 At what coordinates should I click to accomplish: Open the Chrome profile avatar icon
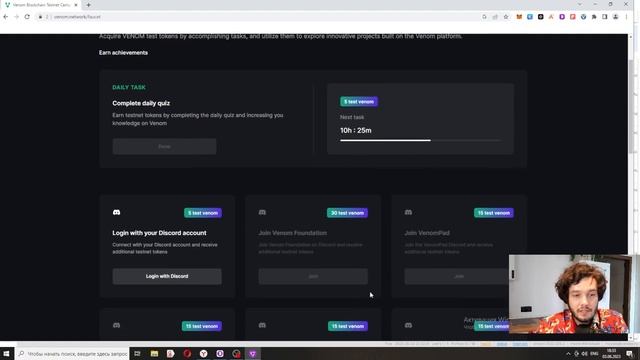[616, 17]
